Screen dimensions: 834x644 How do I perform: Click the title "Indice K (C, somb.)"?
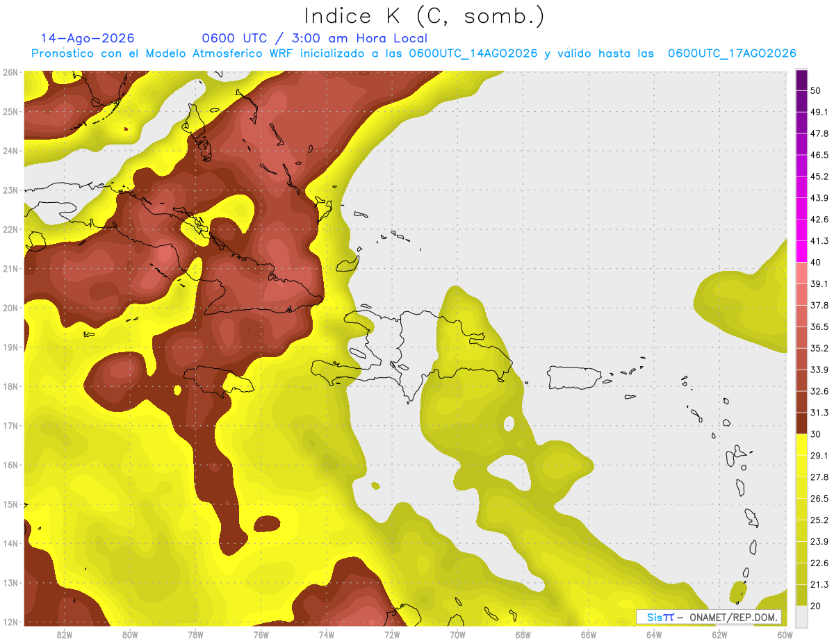424,16
